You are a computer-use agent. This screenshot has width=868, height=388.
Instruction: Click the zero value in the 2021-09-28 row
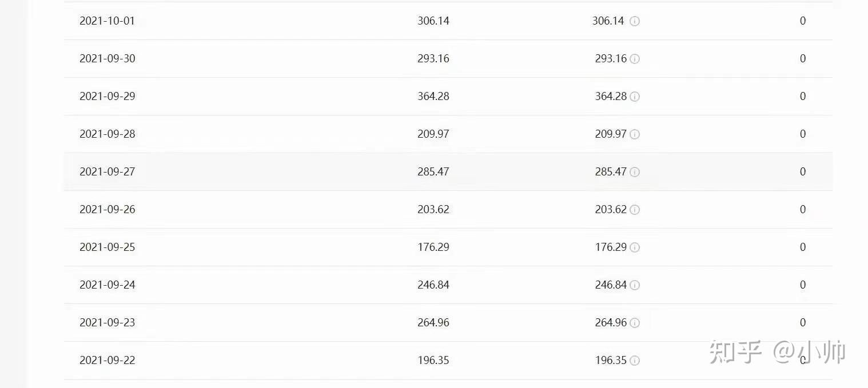tap(803, 134)
